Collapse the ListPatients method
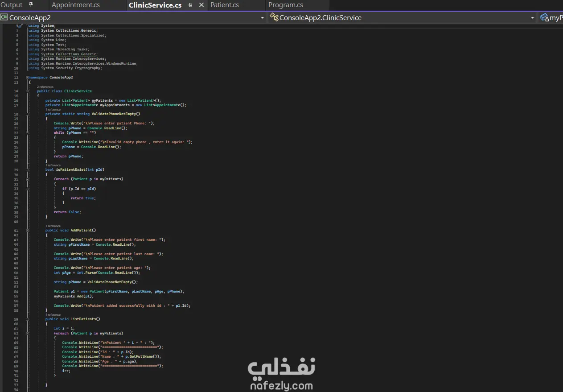The image size is (563, 392). tap(27, 319)
